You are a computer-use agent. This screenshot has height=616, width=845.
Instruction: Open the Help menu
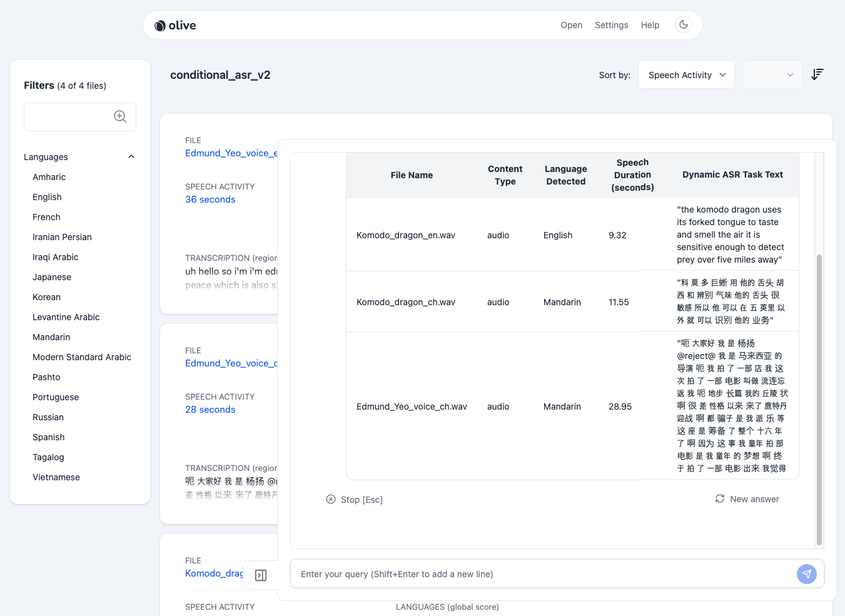pyautogui.click(x=650, y=25)
